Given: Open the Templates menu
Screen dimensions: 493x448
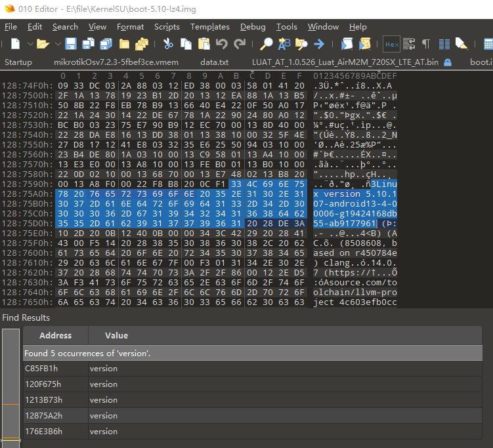Looking at the screenshot, I should click(x=209, y=27).
